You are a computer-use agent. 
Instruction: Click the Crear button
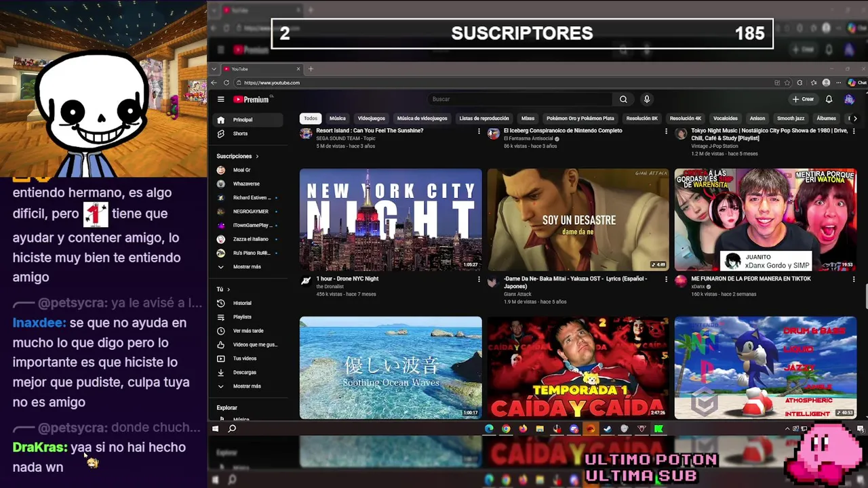[803, 99]
